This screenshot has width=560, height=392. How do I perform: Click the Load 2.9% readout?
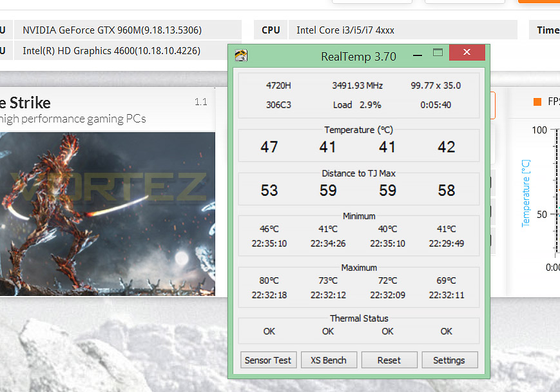pos(357,104)
